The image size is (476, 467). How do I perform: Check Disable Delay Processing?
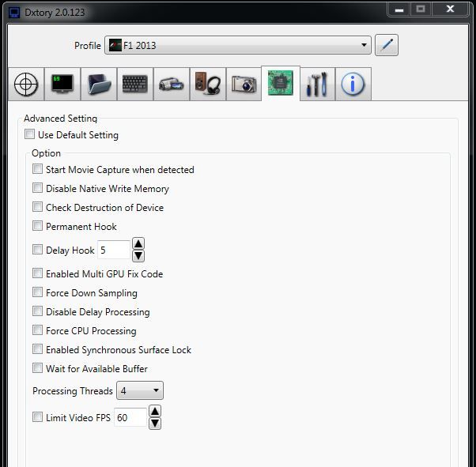37,311
